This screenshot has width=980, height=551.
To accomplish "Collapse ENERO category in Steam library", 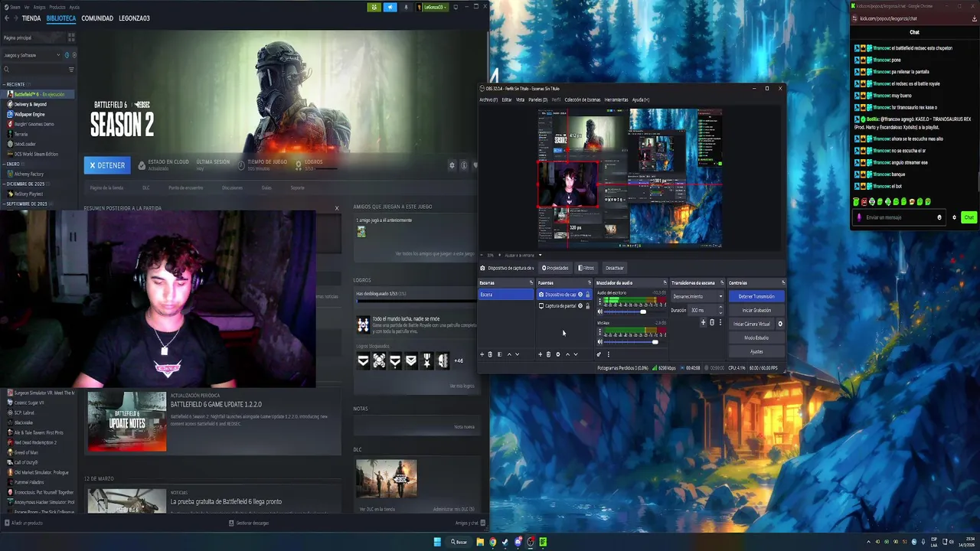I will tap(11, 164).
